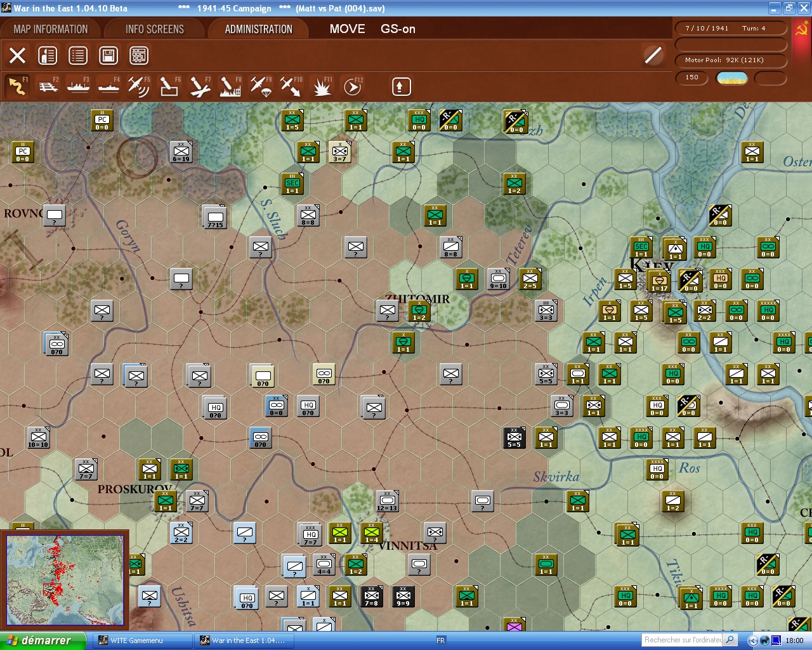Select the Soviet unit on Zhitomir labeled 1=2

[x=419, y=310]
